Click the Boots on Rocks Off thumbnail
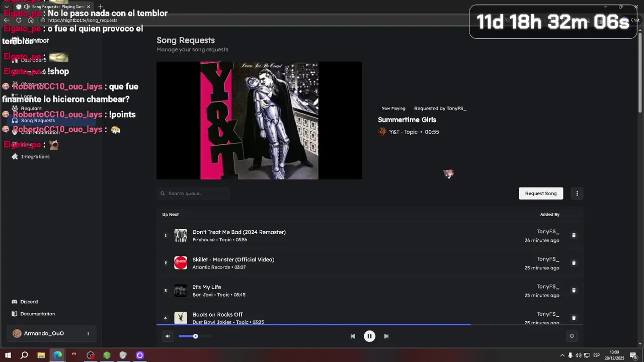 (x=181, y=318)
